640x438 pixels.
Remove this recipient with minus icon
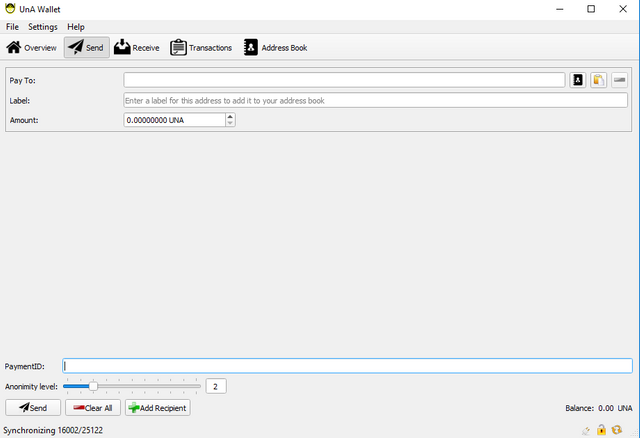click(x=619, y=80)
